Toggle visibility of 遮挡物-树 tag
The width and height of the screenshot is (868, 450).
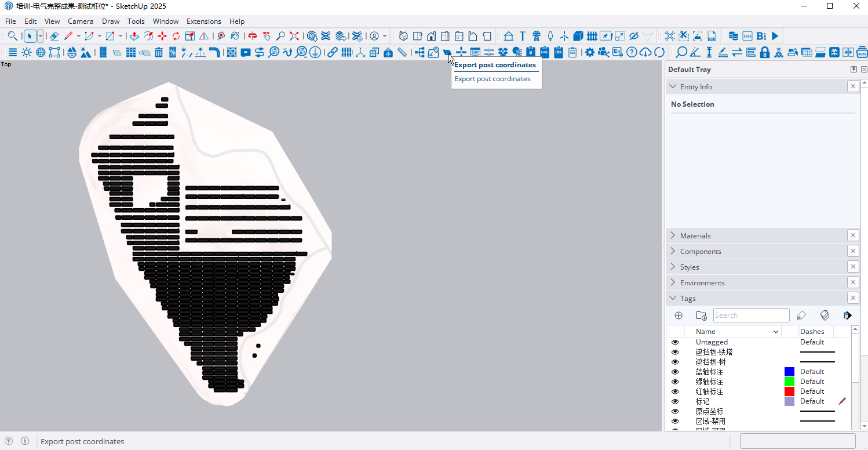(x=675, y=362)
